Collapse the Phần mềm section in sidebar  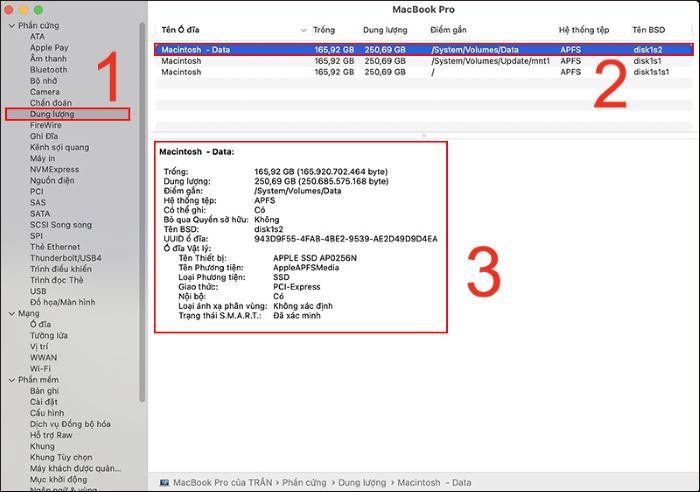(11, 379)
